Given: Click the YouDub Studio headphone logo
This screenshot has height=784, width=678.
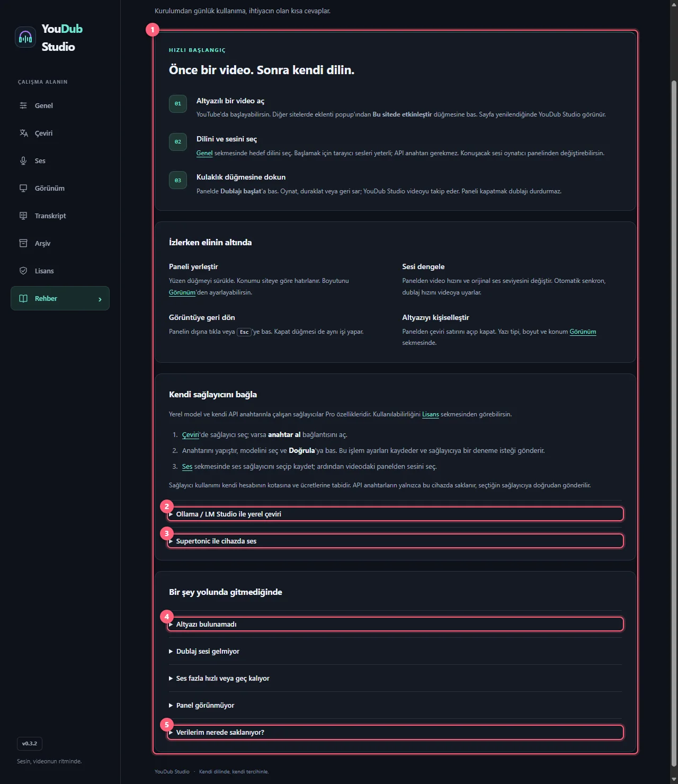Looking at the screenshot, I should pos(25,37).
